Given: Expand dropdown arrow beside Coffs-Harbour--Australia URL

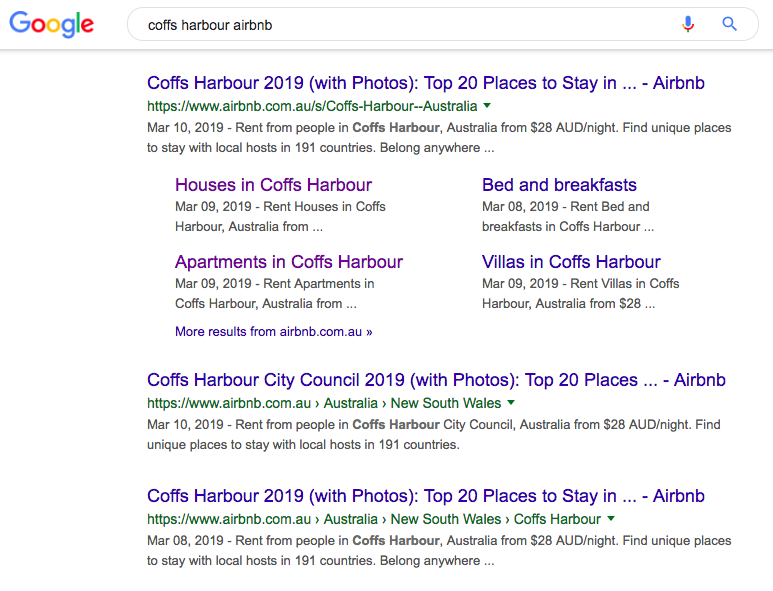Looking at the screenshot, I should [487, 105].
